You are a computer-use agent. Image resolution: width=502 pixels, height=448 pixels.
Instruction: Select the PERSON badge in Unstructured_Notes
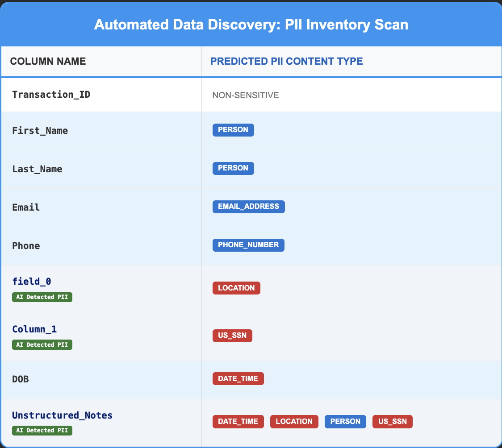345,421
